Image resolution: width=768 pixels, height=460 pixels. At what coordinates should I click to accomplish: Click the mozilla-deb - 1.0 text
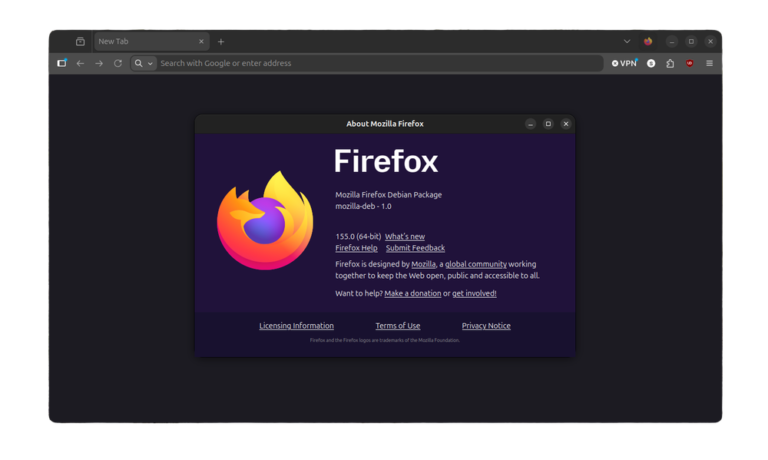pos(363,206)
